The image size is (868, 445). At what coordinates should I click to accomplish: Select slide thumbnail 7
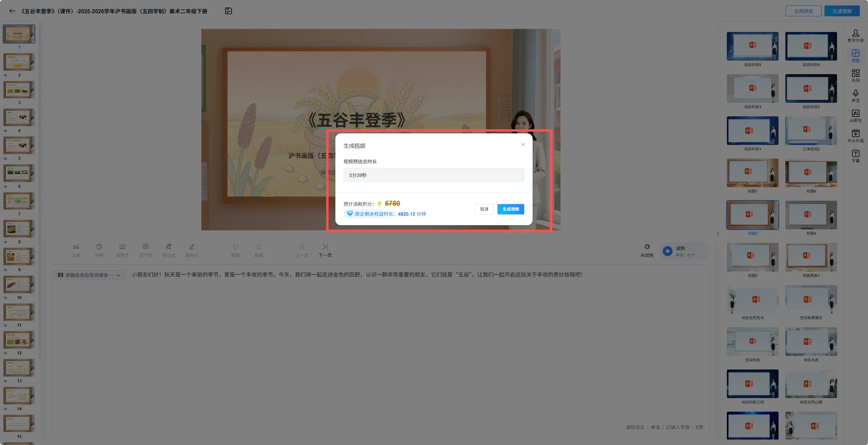coord(19,201)
